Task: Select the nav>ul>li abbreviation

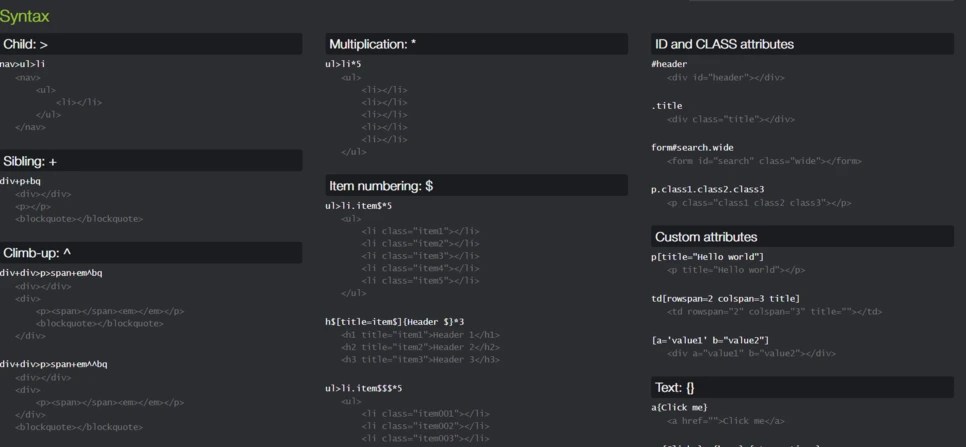Action: [x=23, y=64]
